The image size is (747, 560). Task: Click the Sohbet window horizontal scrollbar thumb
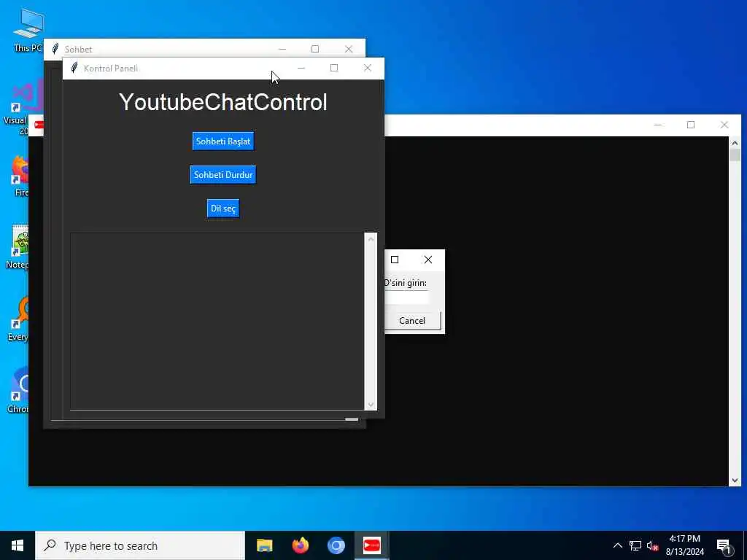coord(351,419)
